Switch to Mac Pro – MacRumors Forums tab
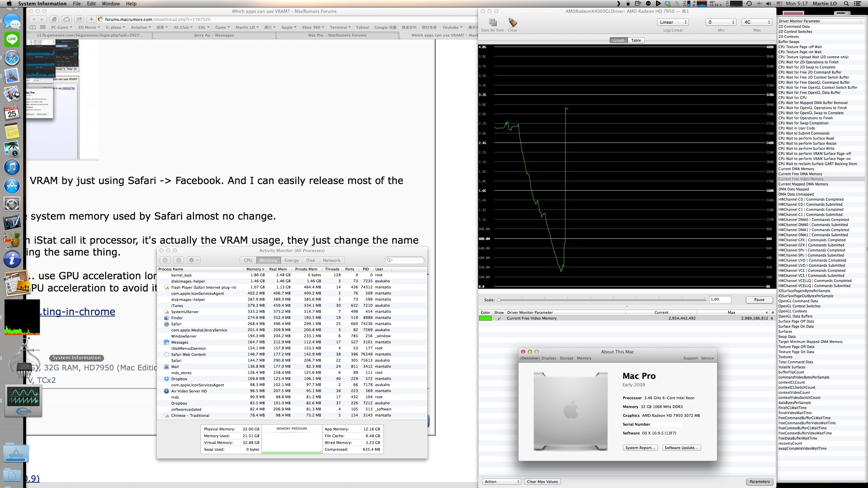Image resolution: width=868 pixels, height=488 pixels. [x=337, y=35]
